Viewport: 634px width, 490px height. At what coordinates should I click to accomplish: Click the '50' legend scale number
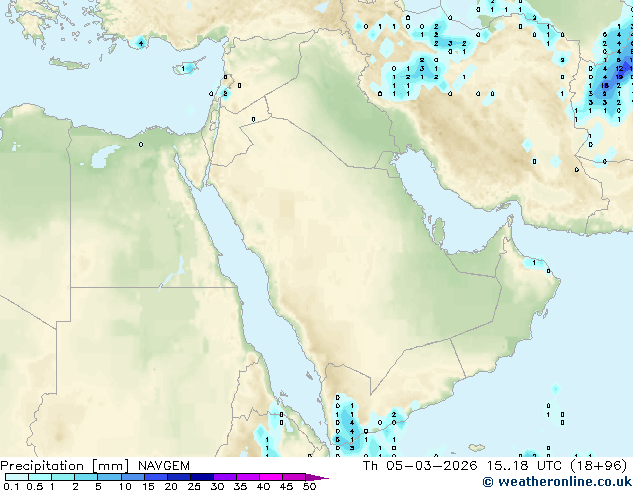click(x=309, y=486)
